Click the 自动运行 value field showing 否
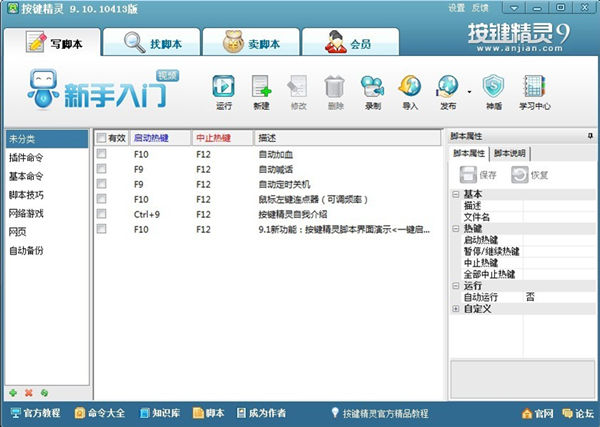 pos(559,297)
